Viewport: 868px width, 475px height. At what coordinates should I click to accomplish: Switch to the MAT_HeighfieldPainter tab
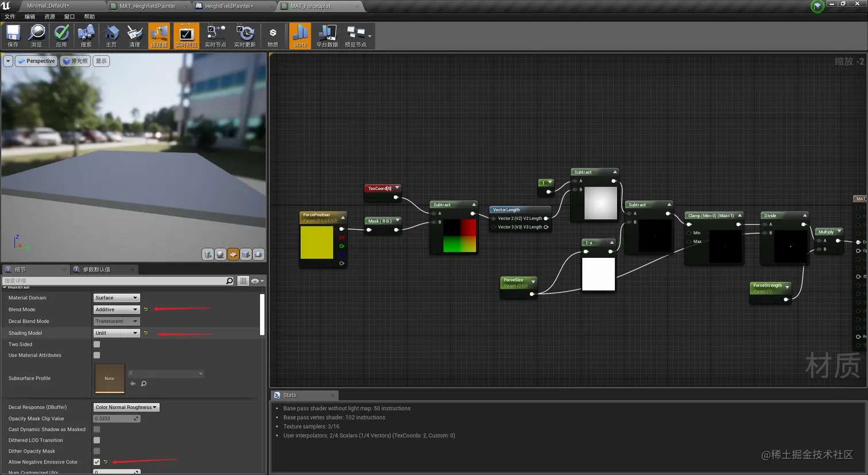pyautogui.click(x=147, y=6)
